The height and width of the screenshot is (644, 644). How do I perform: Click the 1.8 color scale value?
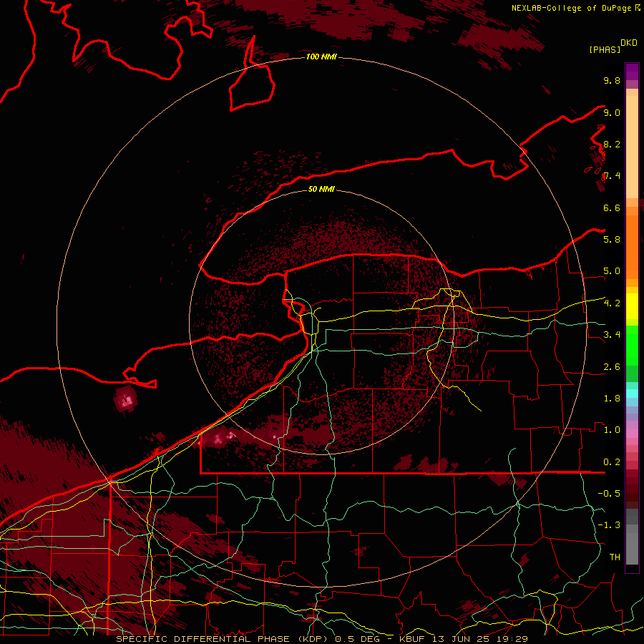612,399
